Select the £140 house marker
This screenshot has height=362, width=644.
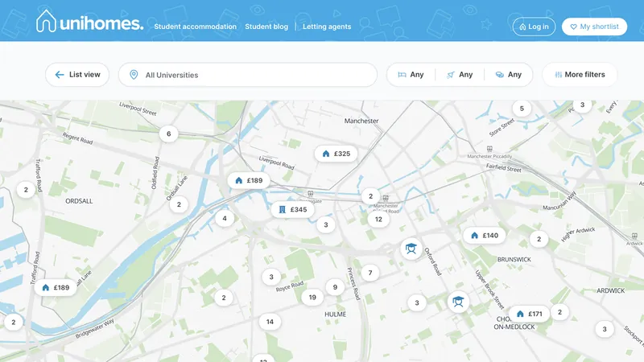(485, 235)
